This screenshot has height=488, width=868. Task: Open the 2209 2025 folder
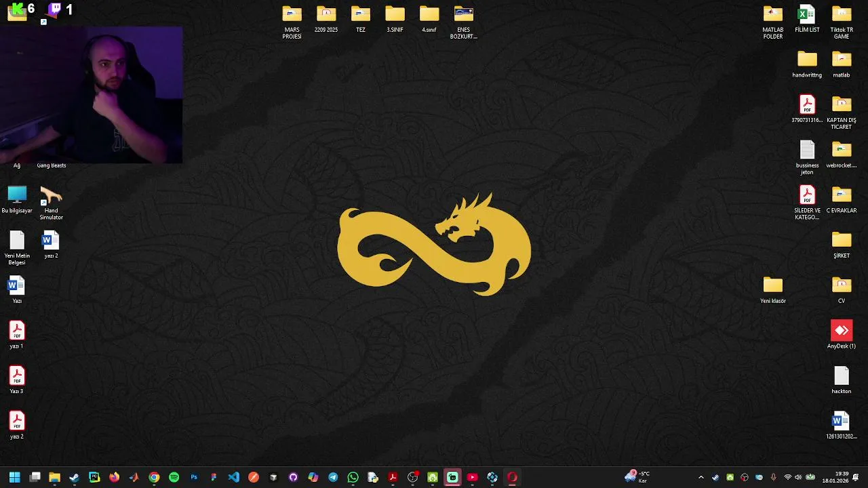(x=326, y=20)
